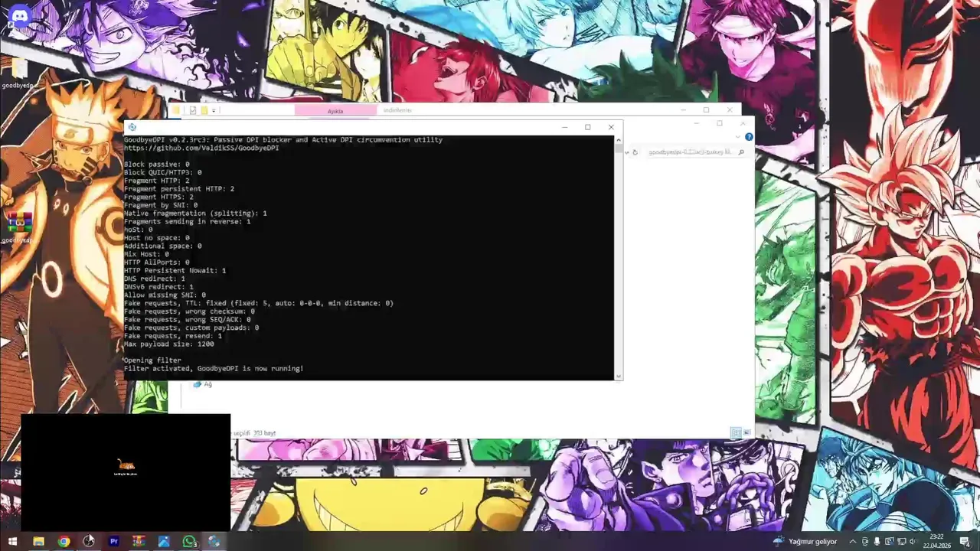The height and width of the screenshot is (551, 980).
Task: Click the help icon in Explorer window
Action: point(749,137)
